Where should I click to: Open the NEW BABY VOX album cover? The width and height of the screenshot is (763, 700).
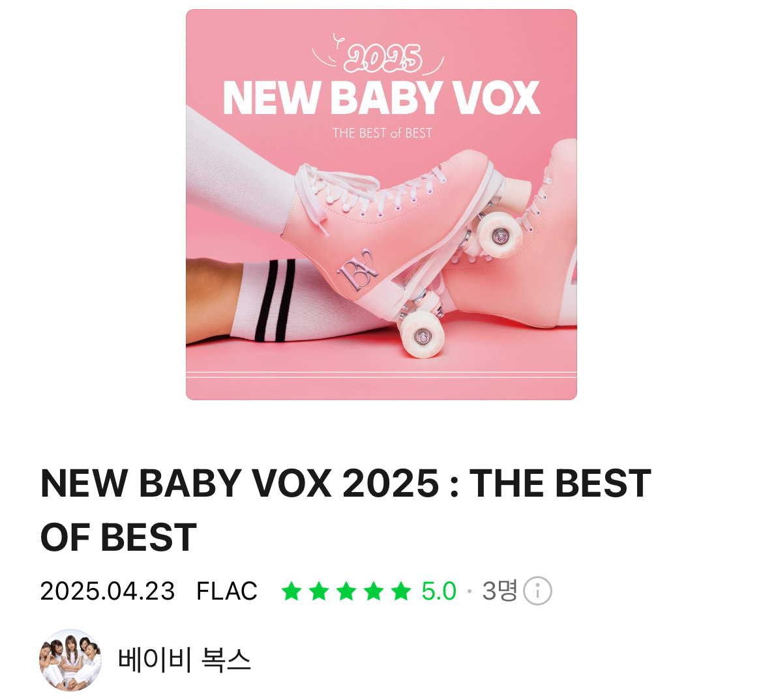(381, 204)
